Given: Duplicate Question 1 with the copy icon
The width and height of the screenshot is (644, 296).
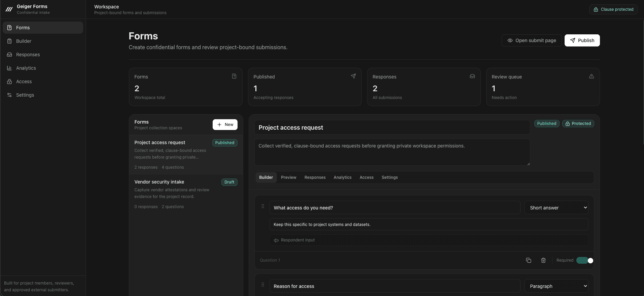Looking at the screenshot, I should coord(529,260).
